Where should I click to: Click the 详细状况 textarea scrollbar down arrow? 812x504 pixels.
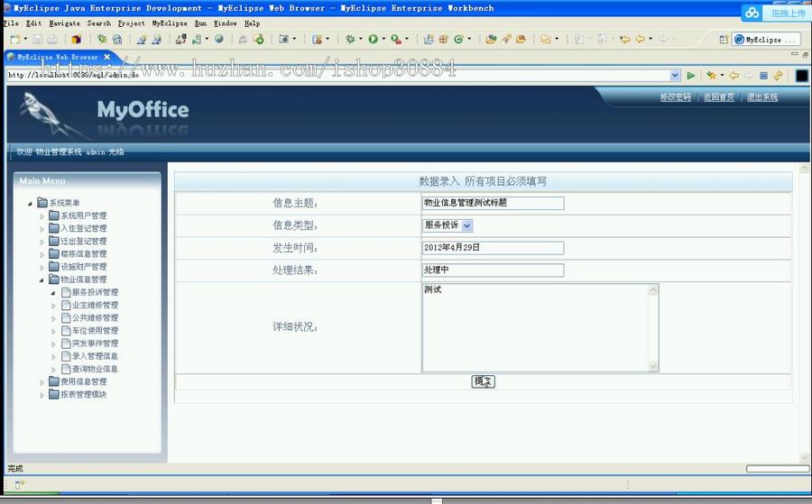point(653,366)
